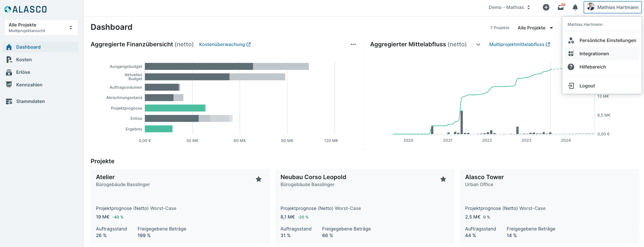The width and height of the screenshot is (644, 247).
Task: Click Mathias Hartmann's profile avatar
Action: (591, 7)
